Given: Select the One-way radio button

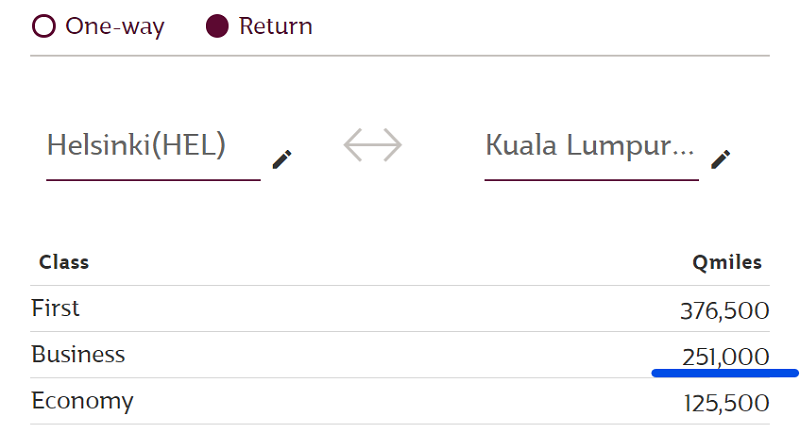Looking at the screenshot, I should [x=44, y=26].
